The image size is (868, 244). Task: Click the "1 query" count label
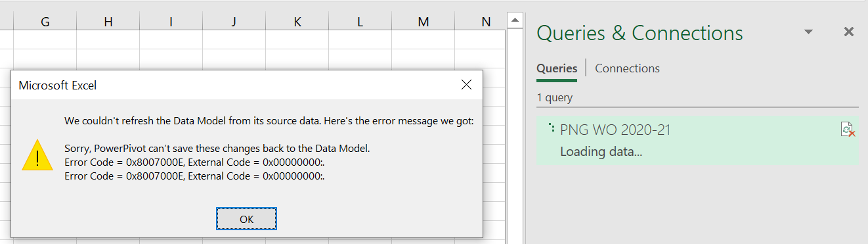pos(554,98)
